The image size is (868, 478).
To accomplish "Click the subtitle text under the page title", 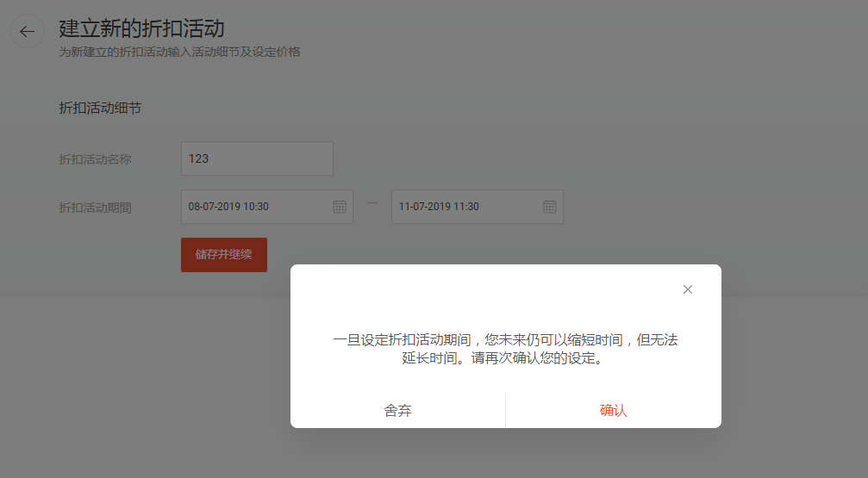I will [179, 53].
